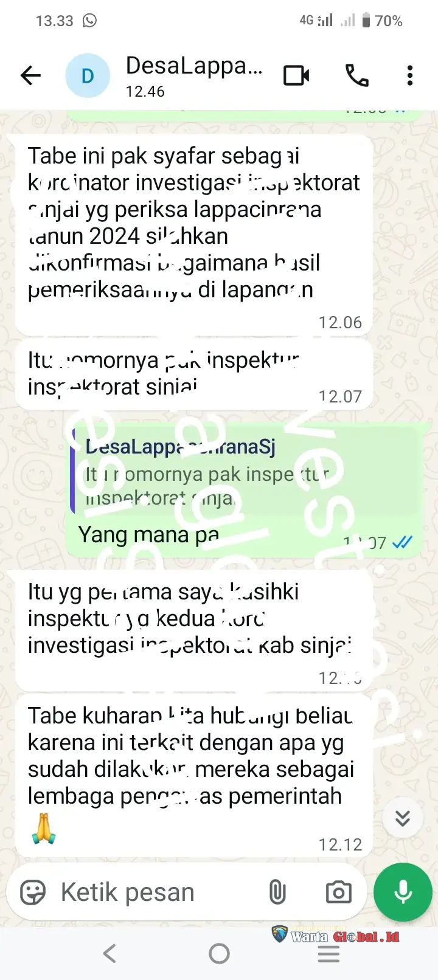Jump to latest messages with double chevron

click(403, 818)
